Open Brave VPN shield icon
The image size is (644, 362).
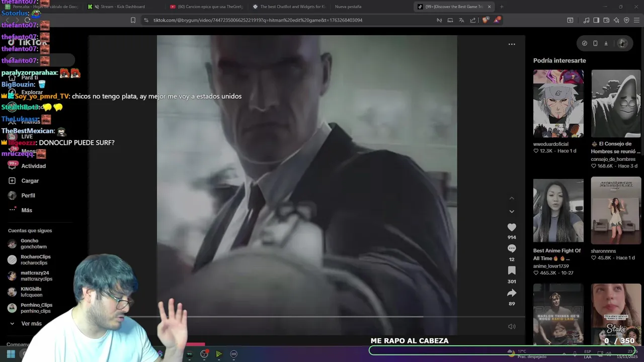click(626, 20)
